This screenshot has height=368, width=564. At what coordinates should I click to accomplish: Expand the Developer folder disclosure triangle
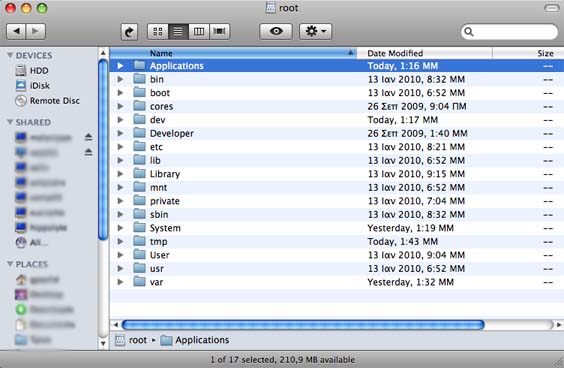[x=120, y=133]
